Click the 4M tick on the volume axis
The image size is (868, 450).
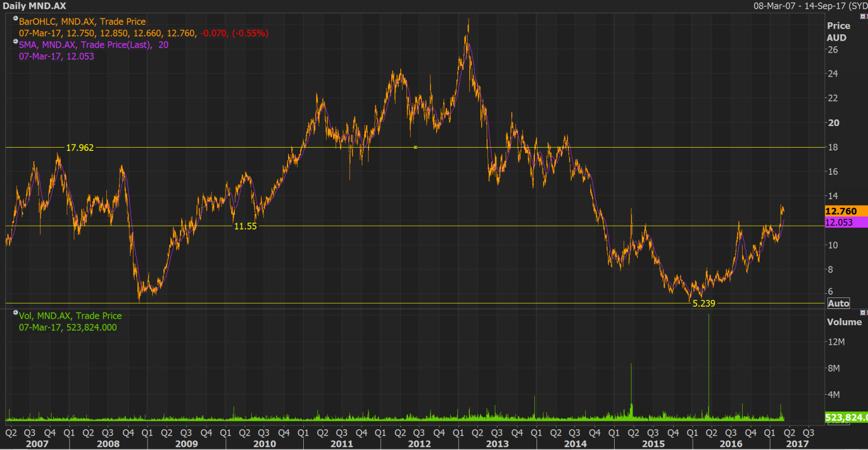(834, 395)
